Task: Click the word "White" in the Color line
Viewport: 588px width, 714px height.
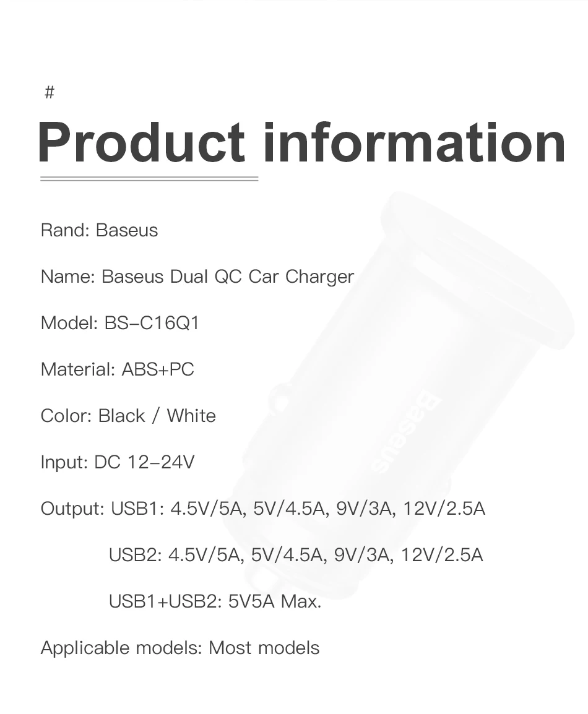Action: (191, 416)
